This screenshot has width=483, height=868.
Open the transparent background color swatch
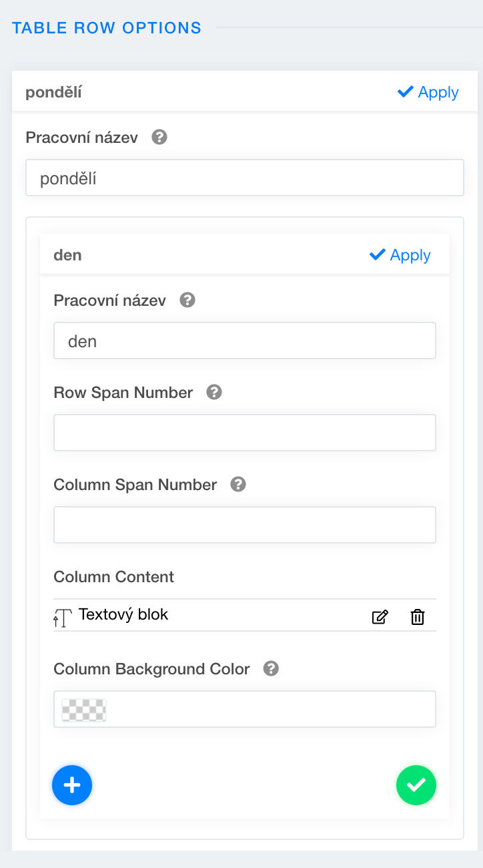[x=84, y=710]
